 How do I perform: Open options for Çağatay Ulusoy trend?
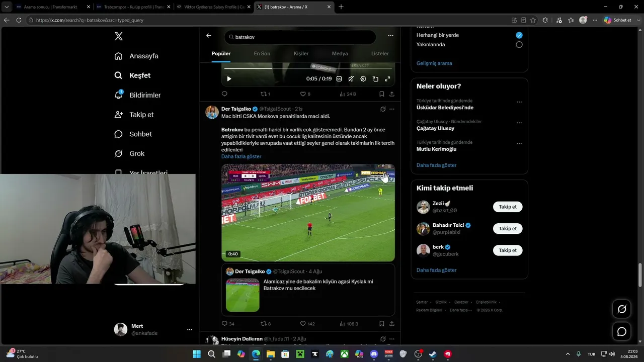[x=519, y=123]
